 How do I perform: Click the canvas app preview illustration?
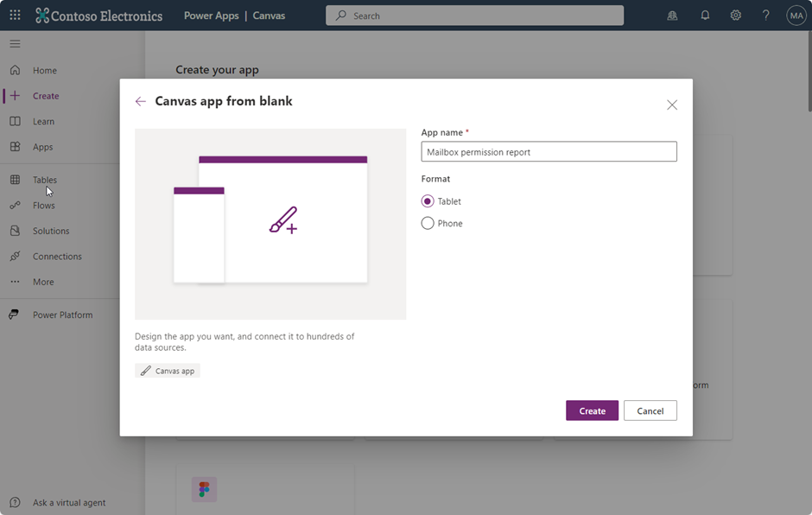pos(270,224)
